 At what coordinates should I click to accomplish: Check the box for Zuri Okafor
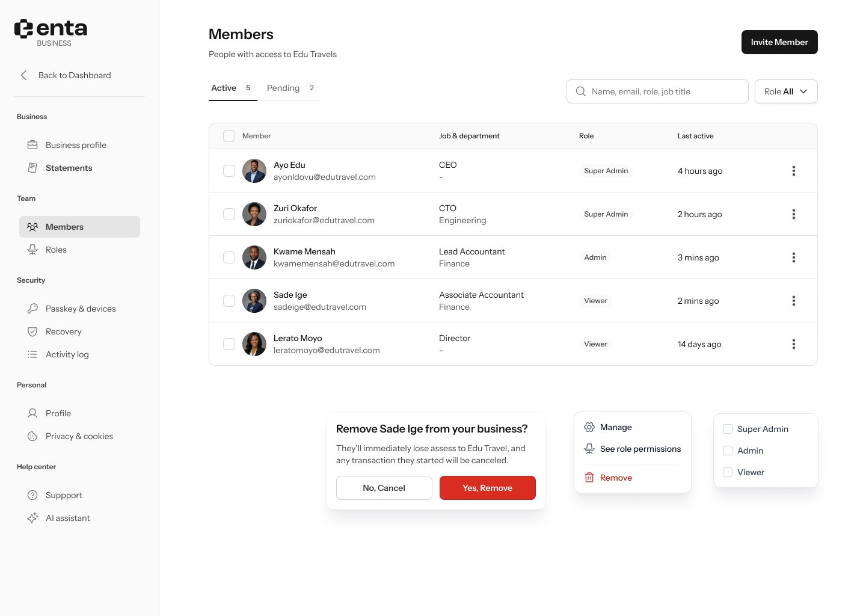coord(229,214)
